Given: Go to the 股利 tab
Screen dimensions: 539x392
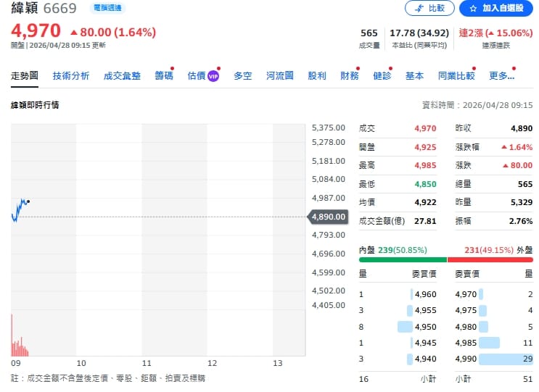Looking at the screenshot, I should click(317, 75).
